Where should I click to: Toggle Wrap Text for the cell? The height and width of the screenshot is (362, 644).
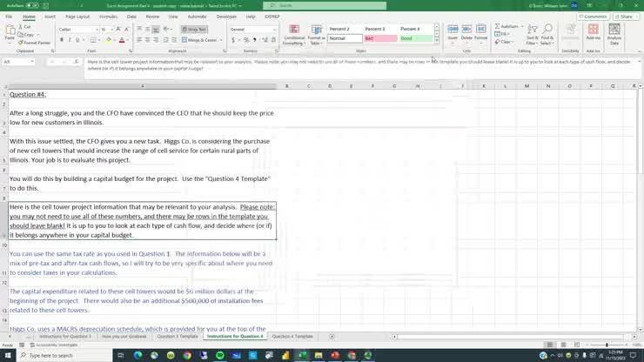[x=194, y=30]
